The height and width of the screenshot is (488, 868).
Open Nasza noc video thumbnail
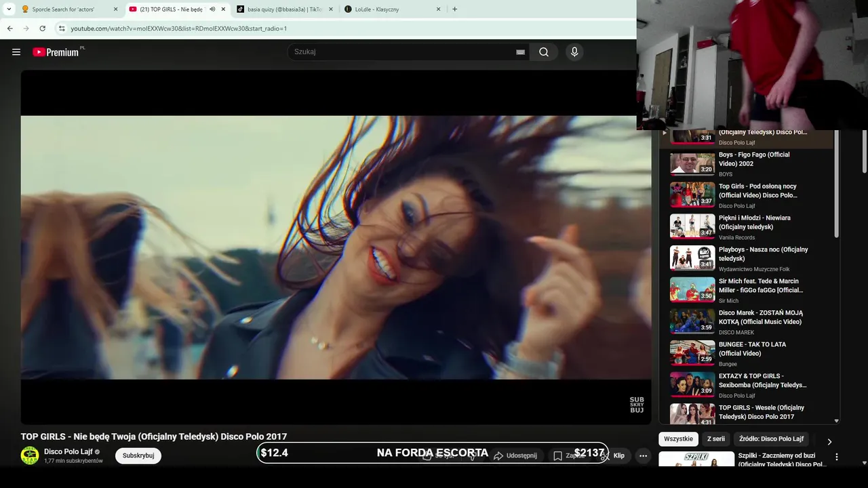[x=692, y=258]
